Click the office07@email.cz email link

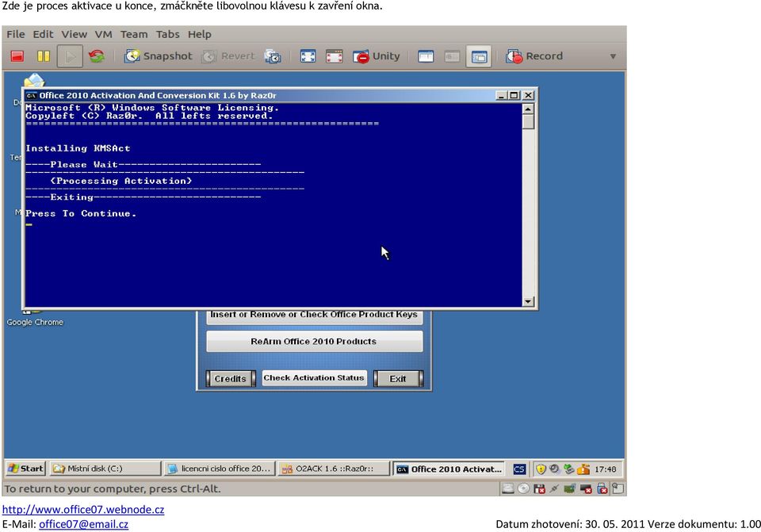84,524
